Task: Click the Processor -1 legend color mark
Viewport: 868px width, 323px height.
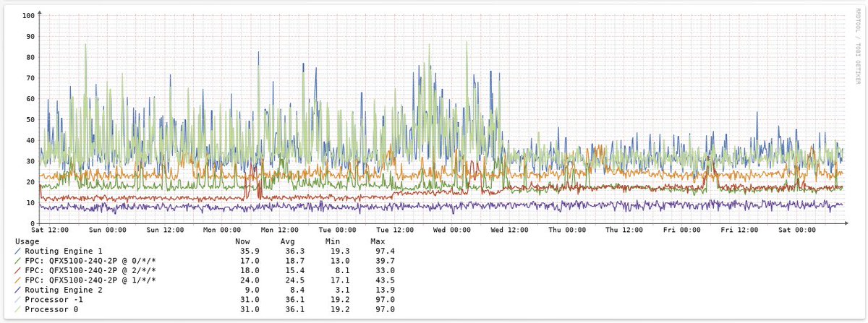Action: (18, 300)
